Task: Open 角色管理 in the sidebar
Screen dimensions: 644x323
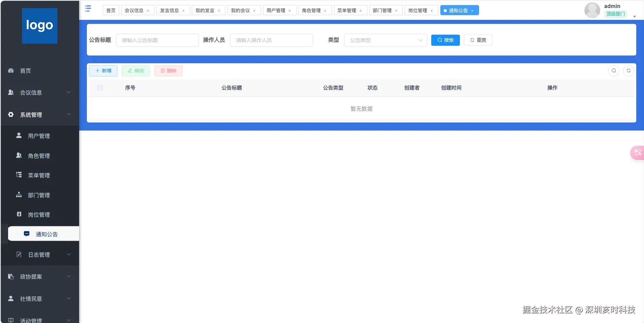Action: coord(40,156)
